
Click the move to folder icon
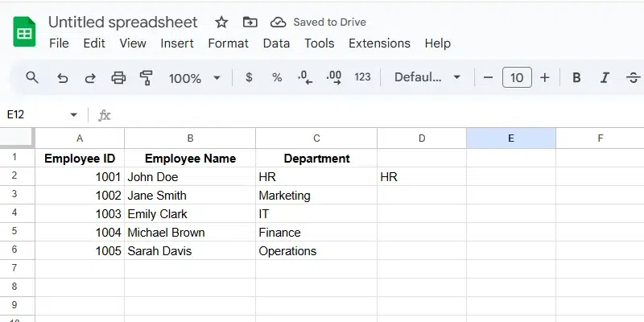[250, 22]
